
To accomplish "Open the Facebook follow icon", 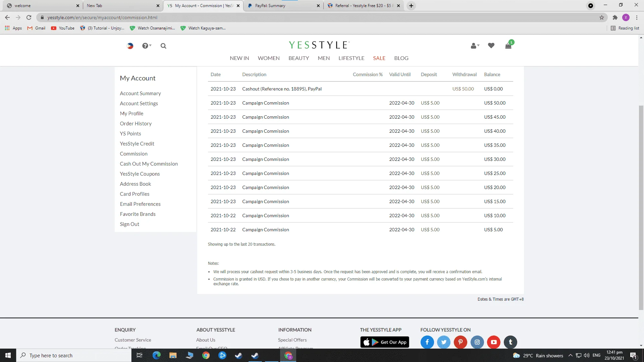I will pyautogui.click(x=427, y=342).
